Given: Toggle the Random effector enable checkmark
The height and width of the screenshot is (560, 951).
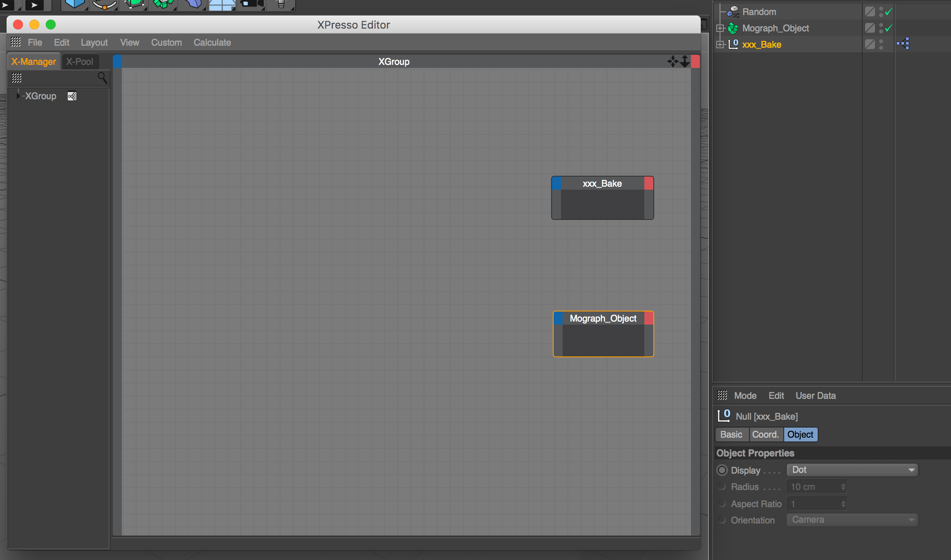Looking at the screenshot, I should coord(888,12).
